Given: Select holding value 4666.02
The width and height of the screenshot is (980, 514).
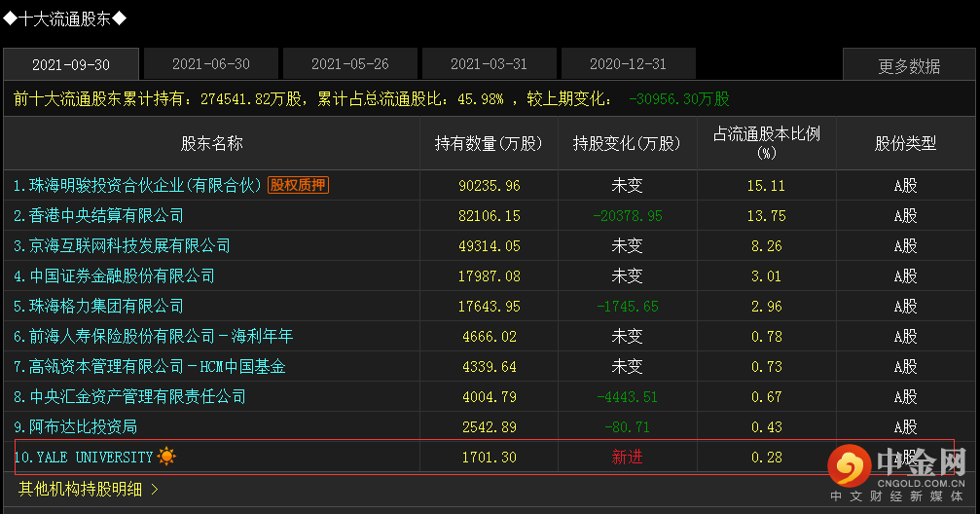Looking at the screenshot, I should coord(490,337).
